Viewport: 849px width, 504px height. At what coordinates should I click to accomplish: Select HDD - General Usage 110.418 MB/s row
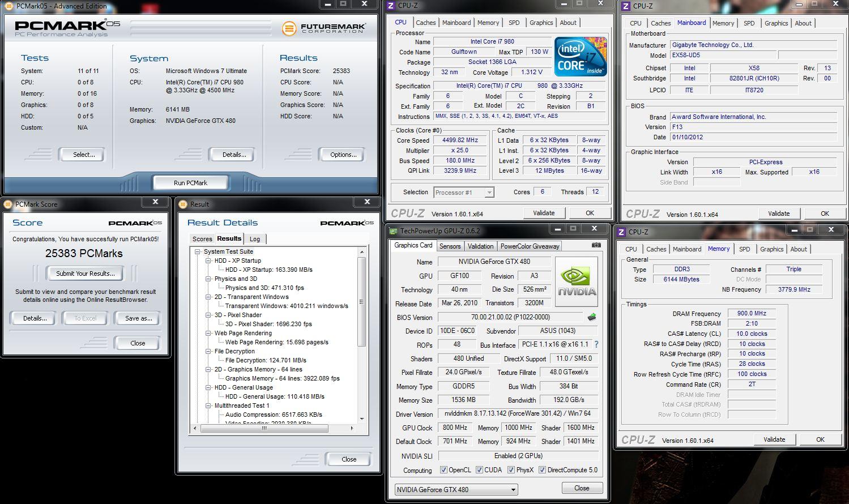point(275,396)
